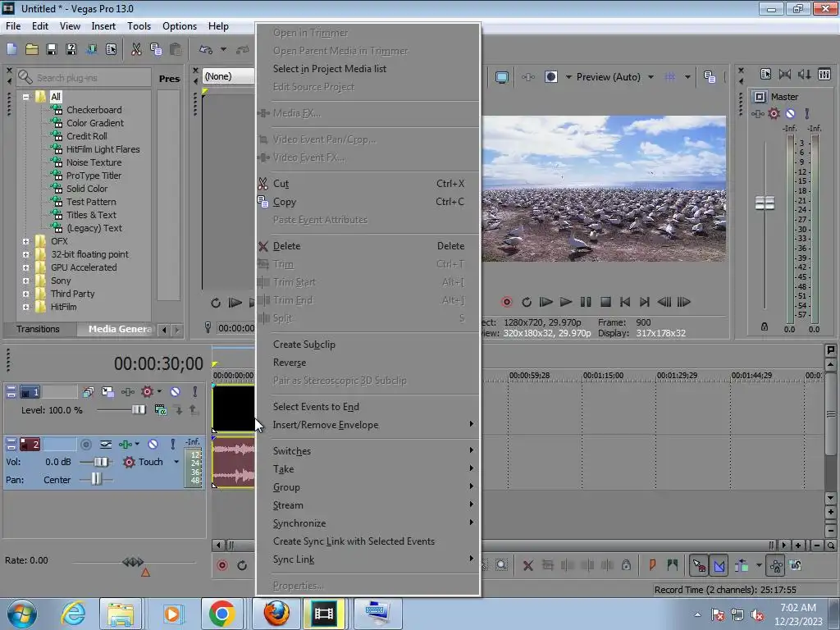Open the preview overlays grid dropdown arrow

coord(687,77)
